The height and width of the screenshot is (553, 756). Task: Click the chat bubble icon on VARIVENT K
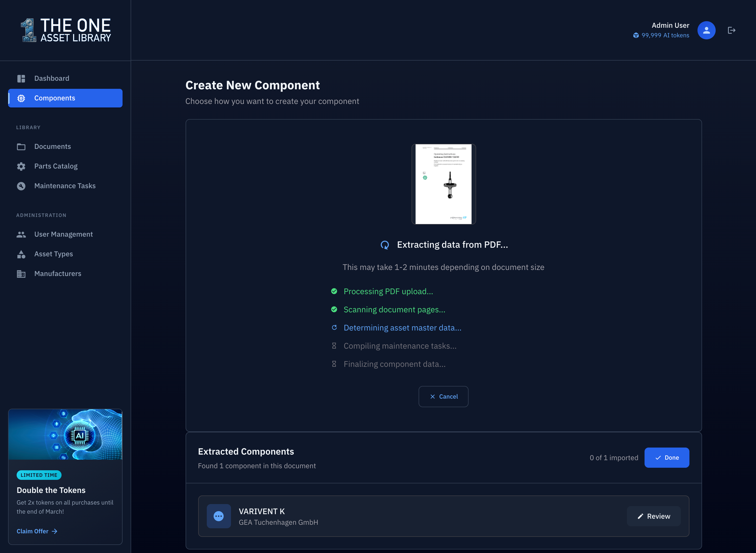pyautogui.click(x=218, y=516)
